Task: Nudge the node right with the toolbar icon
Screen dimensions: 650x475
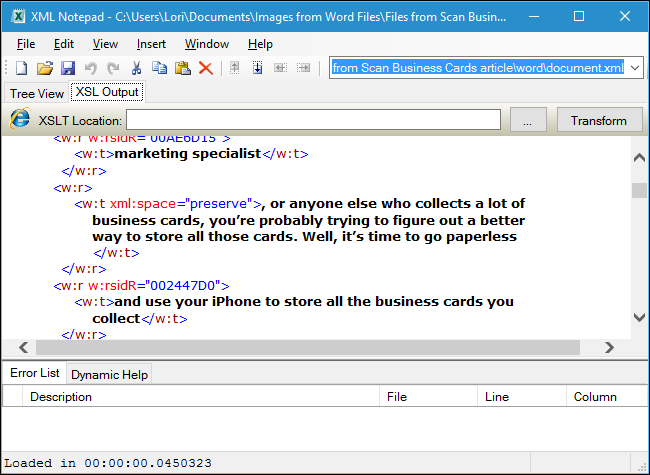Action: [x=303, y=68]
